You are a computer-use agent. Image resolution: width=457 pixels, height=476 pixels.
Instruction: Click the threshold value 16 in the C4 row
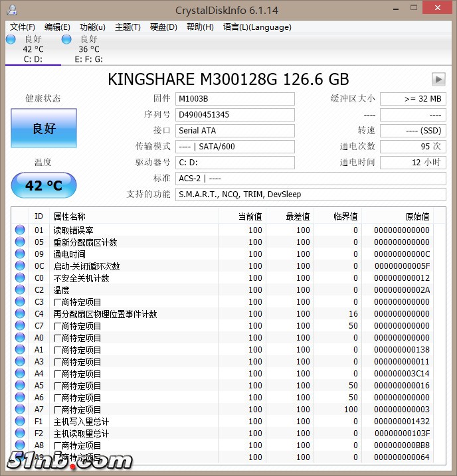point(353,313)
